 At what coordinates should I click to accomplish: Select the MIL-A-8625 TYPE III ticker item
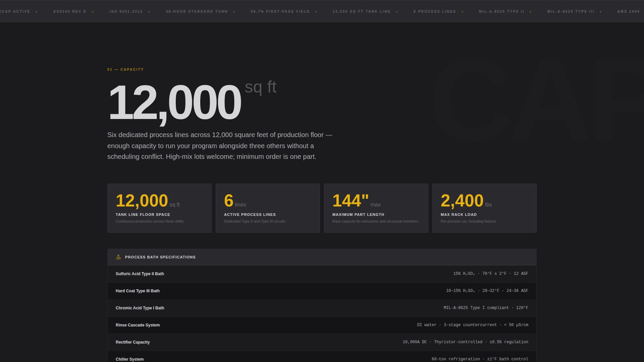click(x=570, y=11)
